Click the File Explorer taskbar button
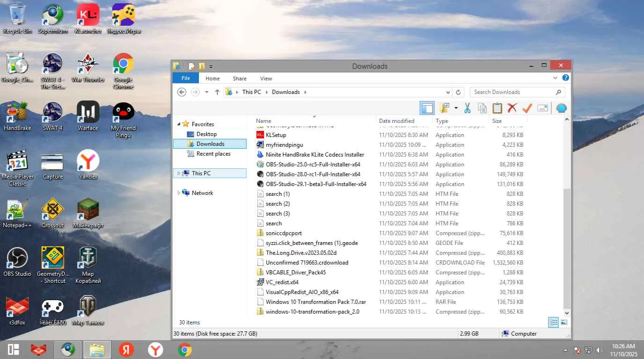Viewport: 644px width, 359px height. 97,350
